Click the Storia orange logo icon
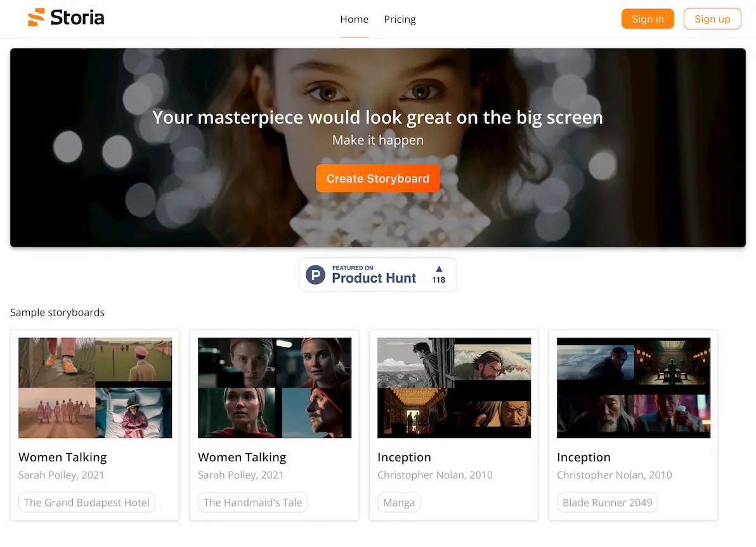This screenshot has width=756, height=547. tap(37, 18)
